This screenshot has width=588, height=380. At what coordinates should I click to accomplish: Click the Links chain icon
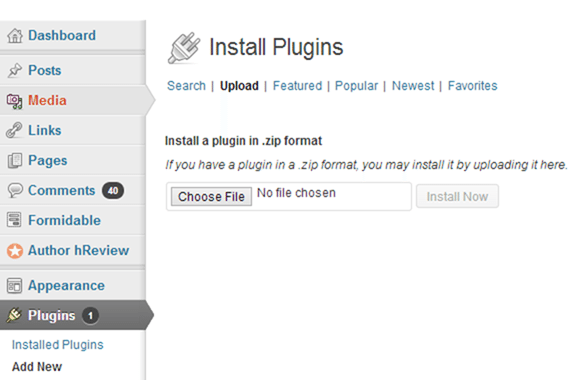pos(14,130)
